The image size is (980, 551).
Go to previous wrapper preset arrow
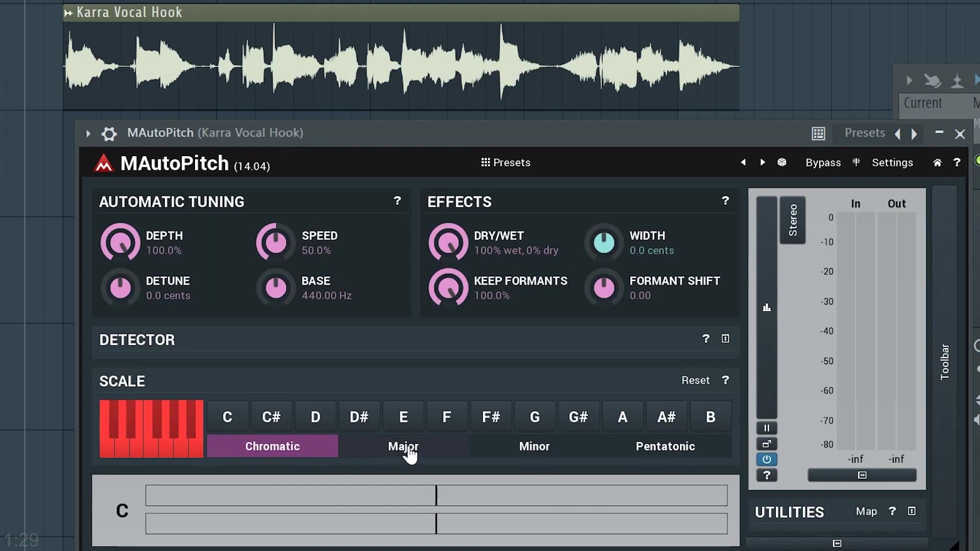click(x=898, y=134)
